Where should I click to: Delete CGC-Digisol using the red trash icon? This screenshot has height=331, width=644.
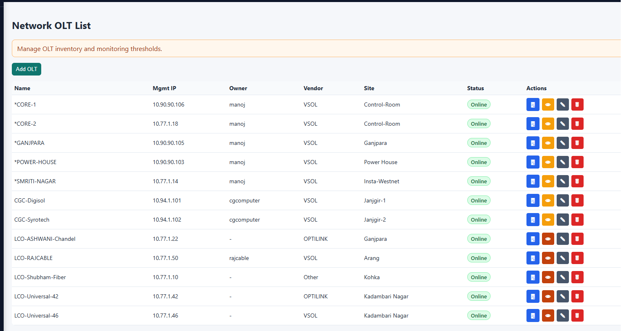[577, 200]
